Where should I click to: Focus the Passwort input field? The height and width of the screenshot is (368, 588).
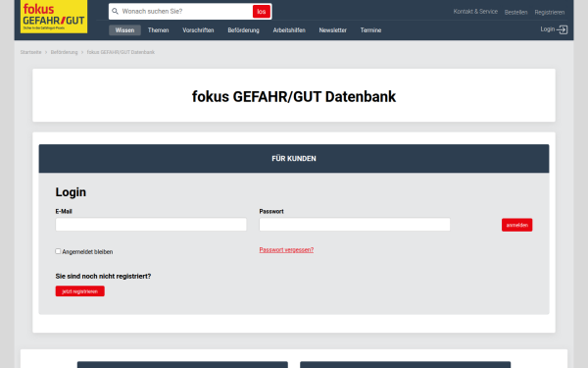355,225
